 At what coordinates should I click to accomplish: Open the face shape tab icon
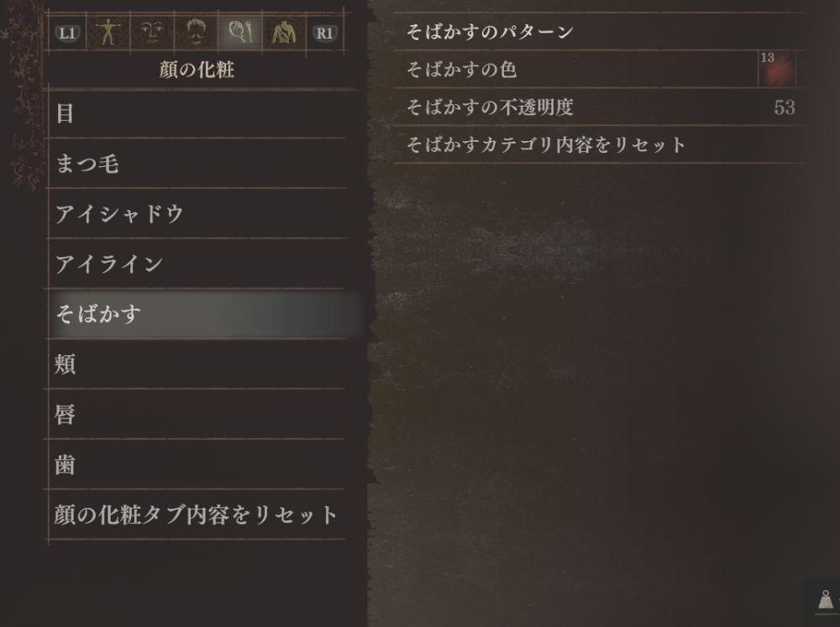click(x=152, y=32)
